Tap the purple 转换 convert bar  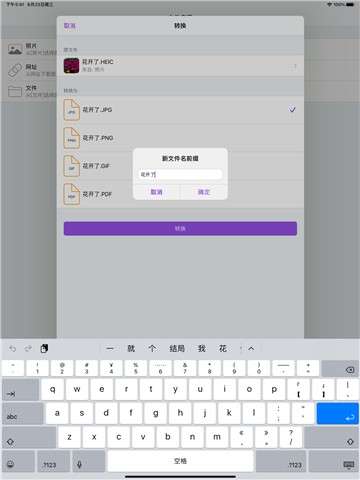180,229
